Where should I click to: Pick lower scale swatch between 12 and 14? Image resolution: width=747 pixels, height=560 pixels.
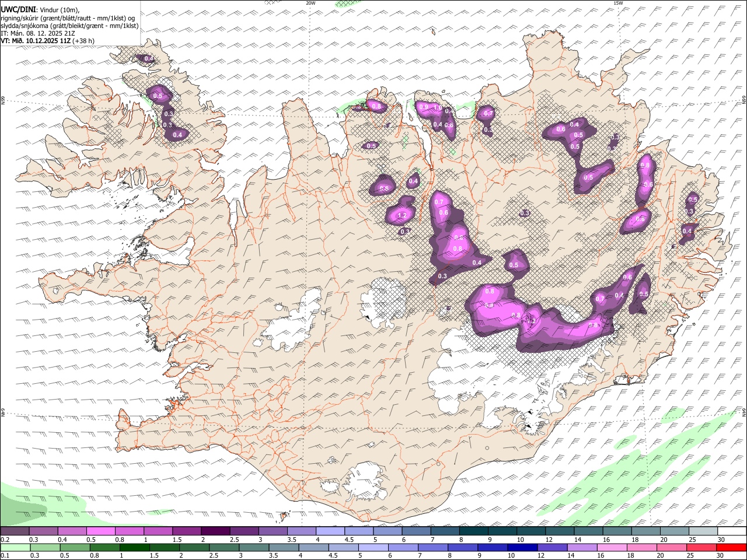(x=552, y=548)
